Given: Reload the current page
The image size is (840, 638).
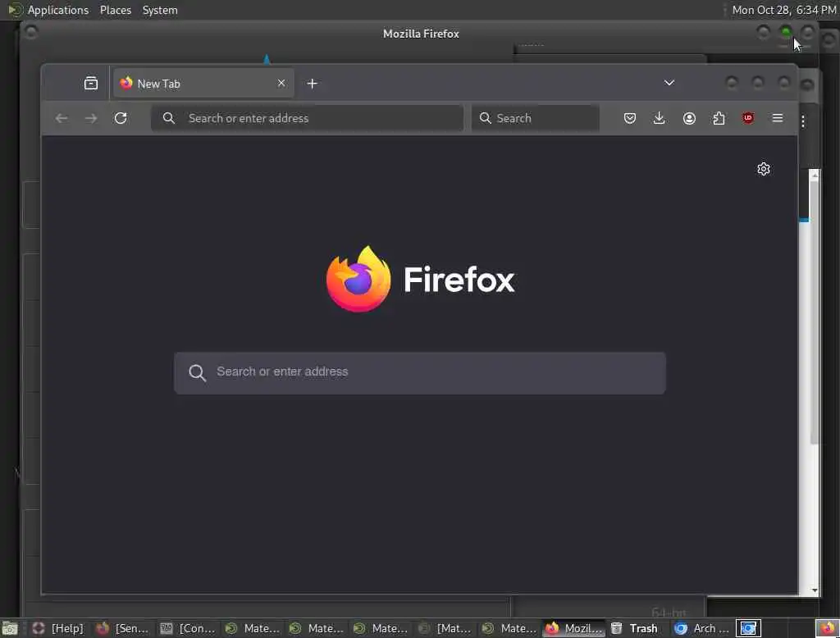Looking at the screenshot, I should coord(121,118).
